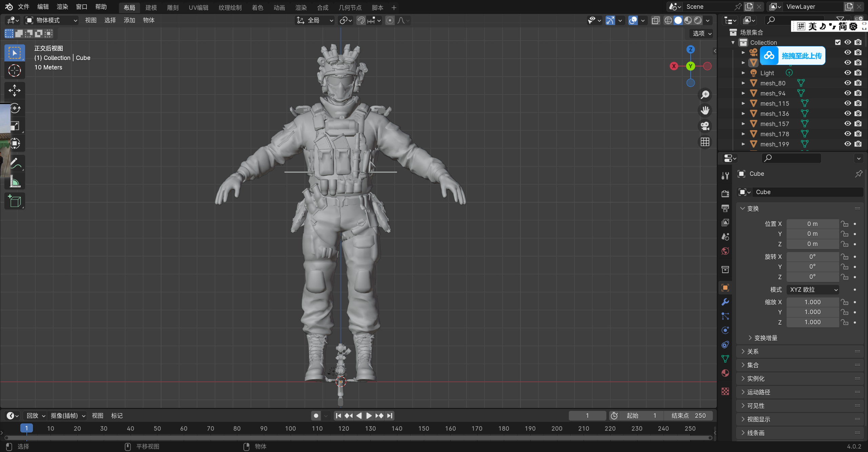Open the Modifiers properties tab
This screenshot has width=868, height=452.
point(725,302)
